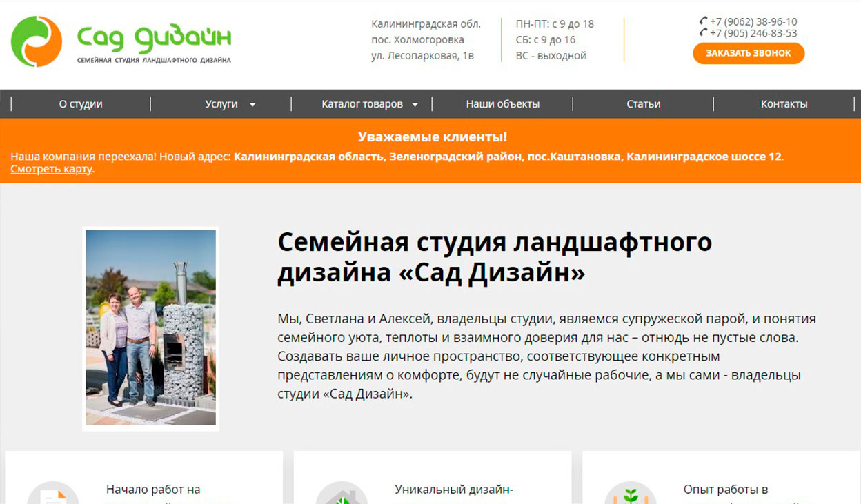The height and width of the screenshot is (504, 861).
Task: Click the house icon next to Уникальный дизайн
Action: pos(342,493)
